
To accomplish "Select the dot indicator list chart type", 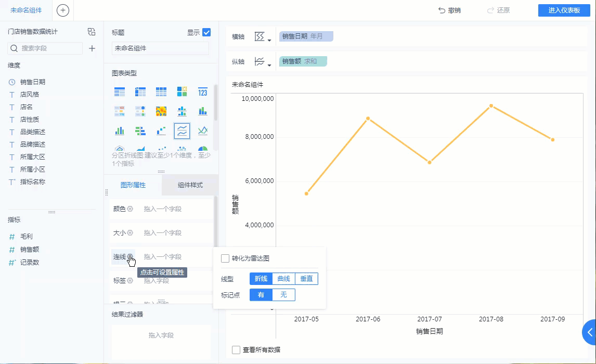I will click(x=140, y=111).
